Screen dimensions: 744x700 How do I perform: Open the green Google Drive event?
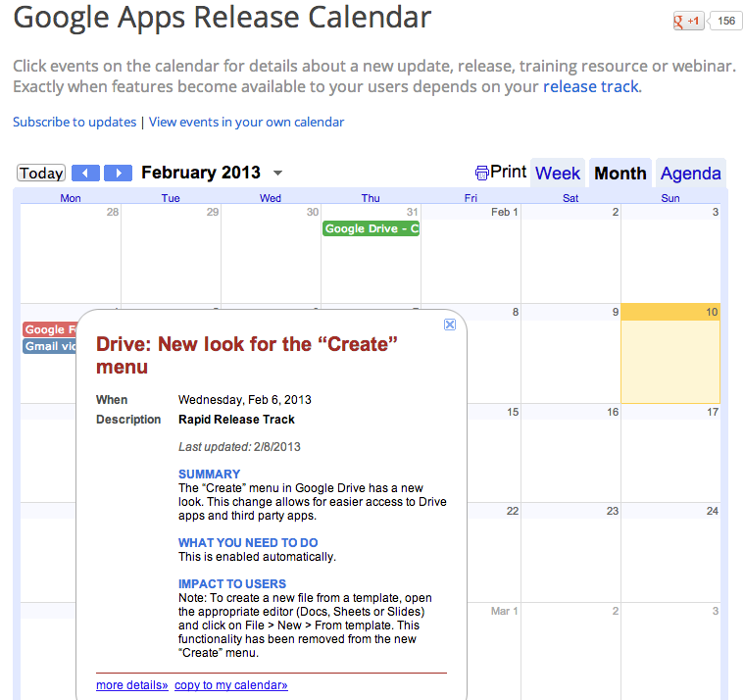(372, 228)
